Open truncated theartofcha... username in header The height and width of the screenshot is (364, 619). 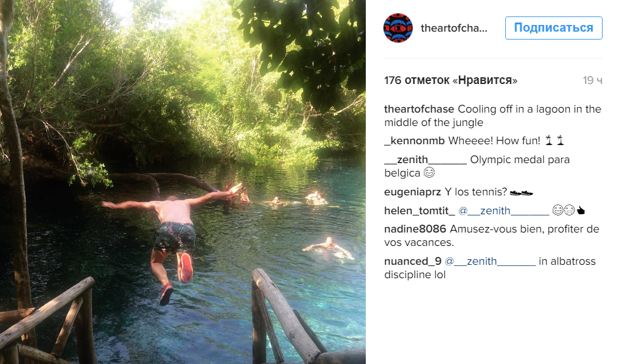(454, 28)
